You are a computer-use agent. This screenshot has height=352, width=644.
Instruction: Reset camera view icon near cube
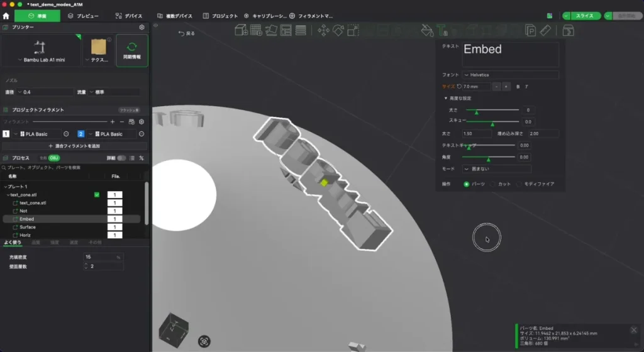point(204,341)
